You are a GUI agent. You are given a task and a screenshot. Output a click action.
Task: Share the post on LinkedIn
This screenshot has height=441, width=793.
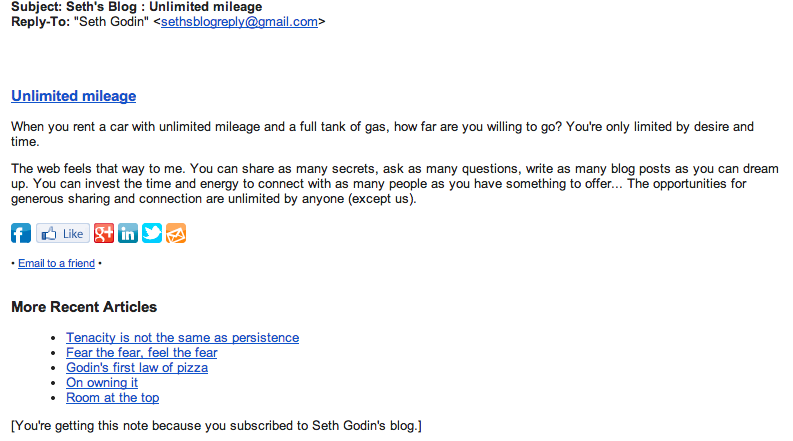(x=128, y=233)
